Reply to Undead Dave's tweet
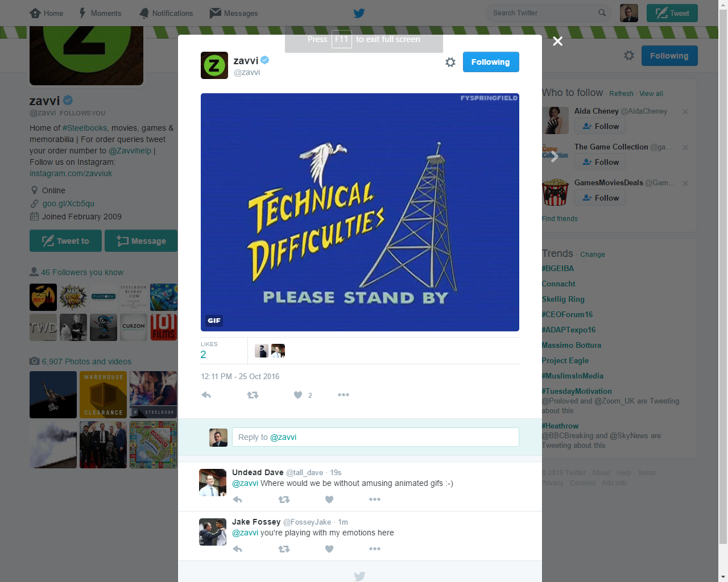The width and height of the screenshot is (728, 582). click(x=238, y=500)
